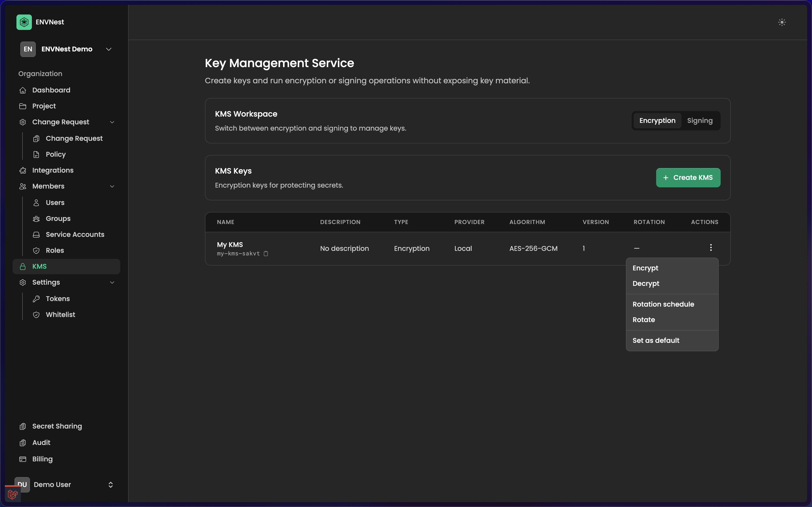Viewport: 812px width, 507px height.
Task: Click the Create KMS button
Action: (688, 178)
